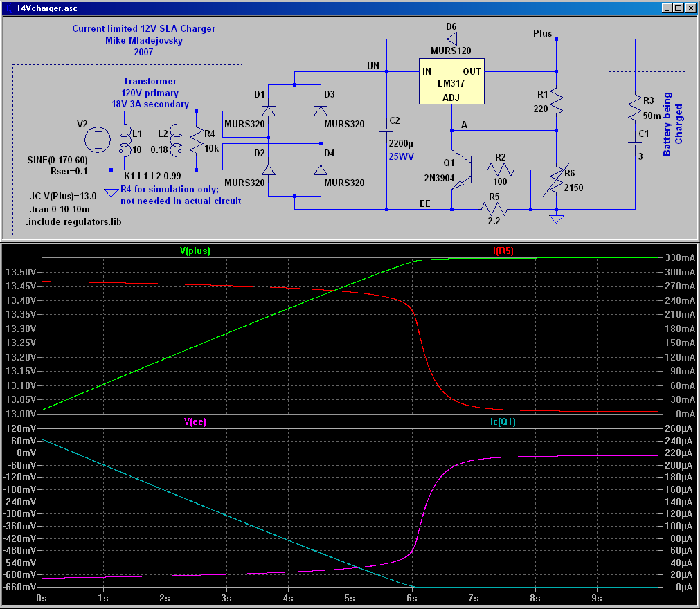Select the R3 50m resistor
The height and width of the screenshot is (609, 700).
[x=635, y=108]
